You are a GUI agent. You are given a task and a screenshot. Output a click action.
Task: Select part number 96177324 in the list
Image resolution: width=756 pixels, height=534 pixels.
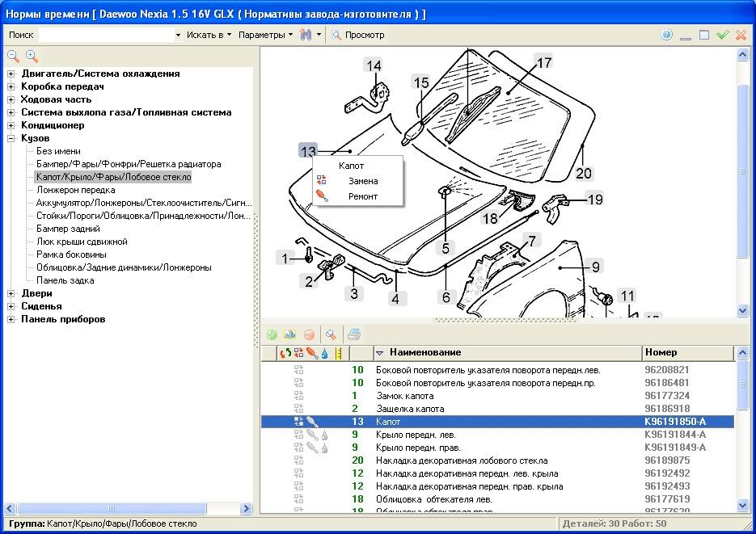(667, 396)
